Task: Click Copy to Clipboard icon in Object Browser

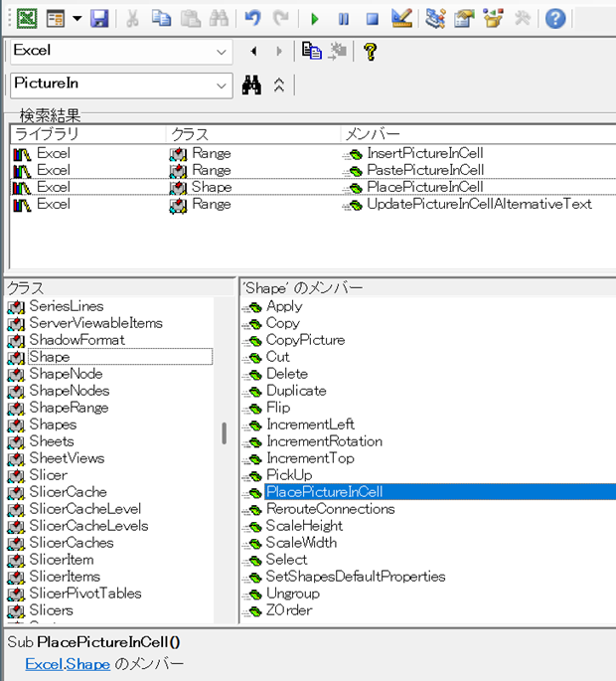Action: pos(312,52)
